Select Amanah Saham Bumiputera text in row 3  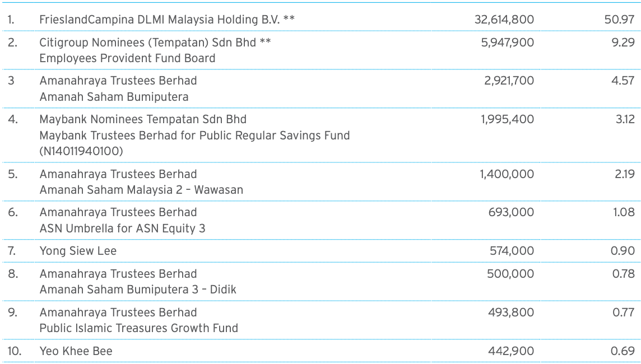(114, 97)
